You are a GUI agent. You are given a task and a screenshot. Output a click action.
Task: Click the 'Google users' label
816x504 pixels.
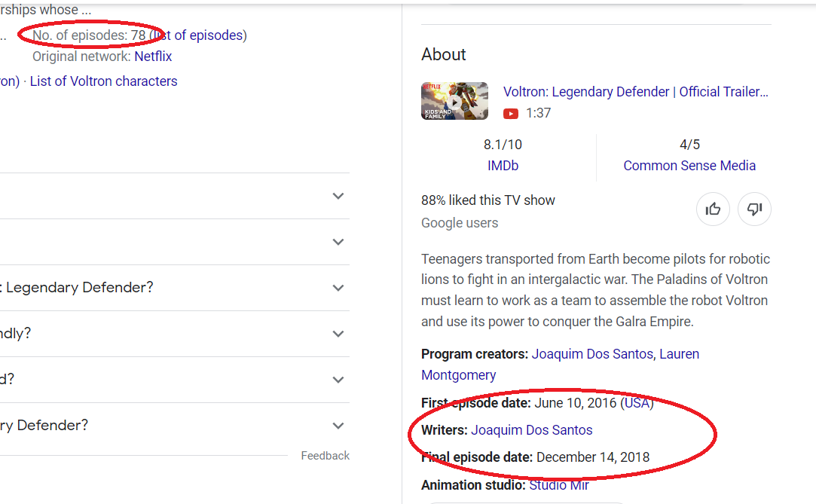pos(460,222)
